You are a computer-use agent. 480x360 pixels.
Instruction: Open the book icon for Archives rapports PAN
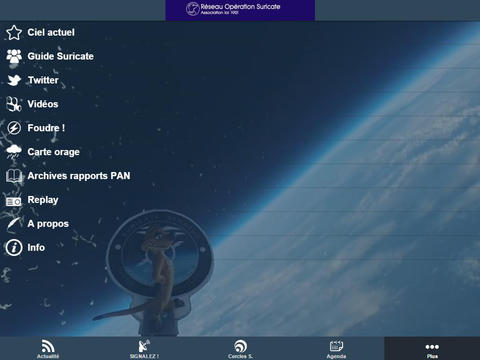(14, 176)
